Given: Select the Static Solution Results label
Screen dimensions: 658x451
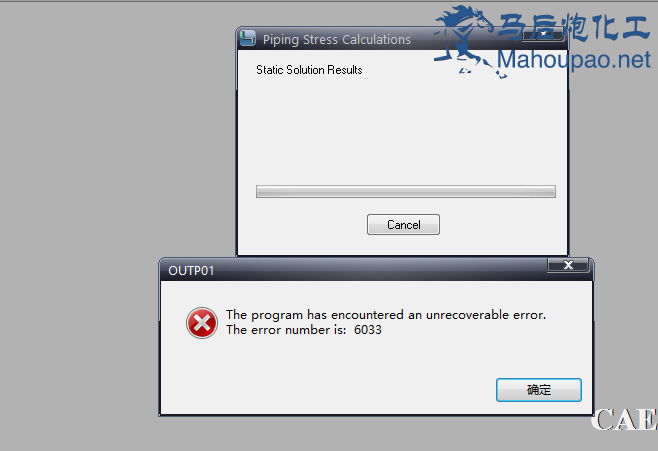Looking at the screenshot, I should click(x=309, y=70).
